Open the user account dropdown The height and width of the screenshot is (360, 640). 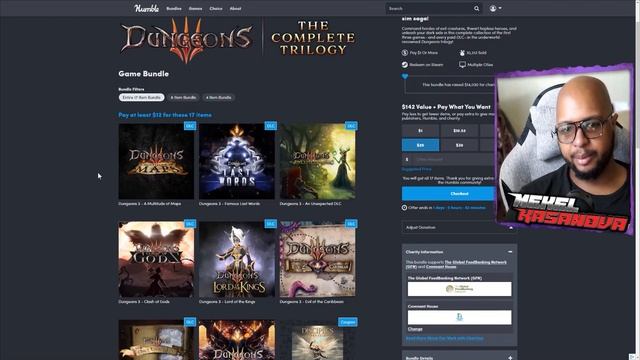coord(496,9)
